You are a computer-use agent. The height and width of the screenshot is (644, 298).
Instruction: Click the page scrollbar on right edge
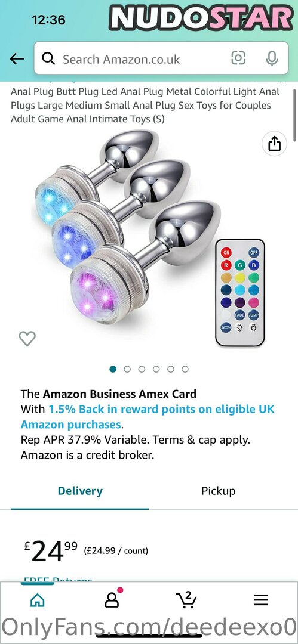point(294,116)
